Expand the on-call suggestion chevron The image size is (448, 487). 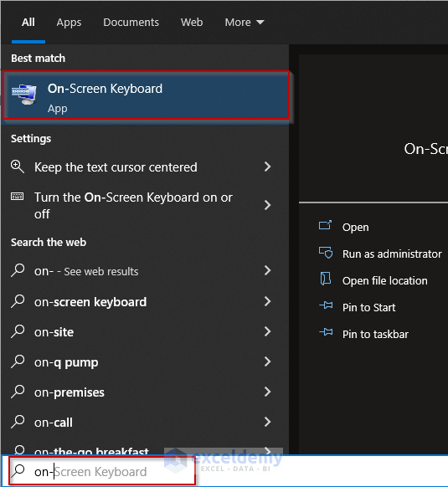[x=267, y=422]
